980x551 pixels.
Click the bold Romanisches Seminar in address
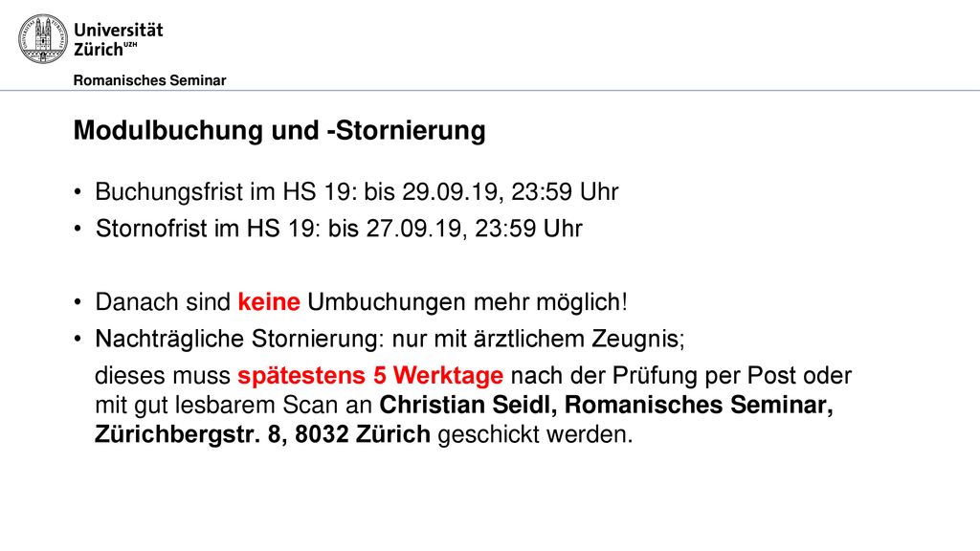pyautogui.click(x=699, y=405)
